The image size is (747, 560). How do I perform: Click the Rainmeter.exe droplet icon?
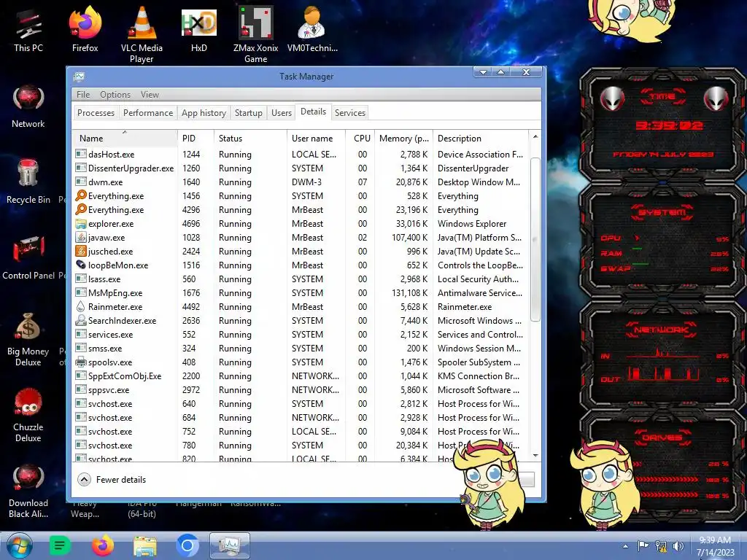pyautogui.click(x=81, y=306)
